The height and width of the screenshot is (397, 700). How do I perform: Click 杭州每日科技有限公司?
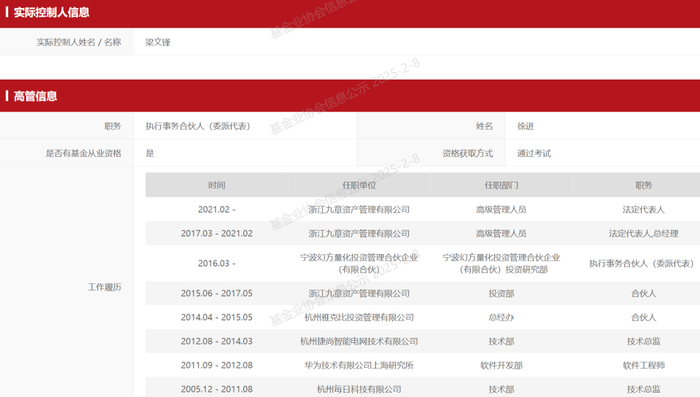[359, 389]
